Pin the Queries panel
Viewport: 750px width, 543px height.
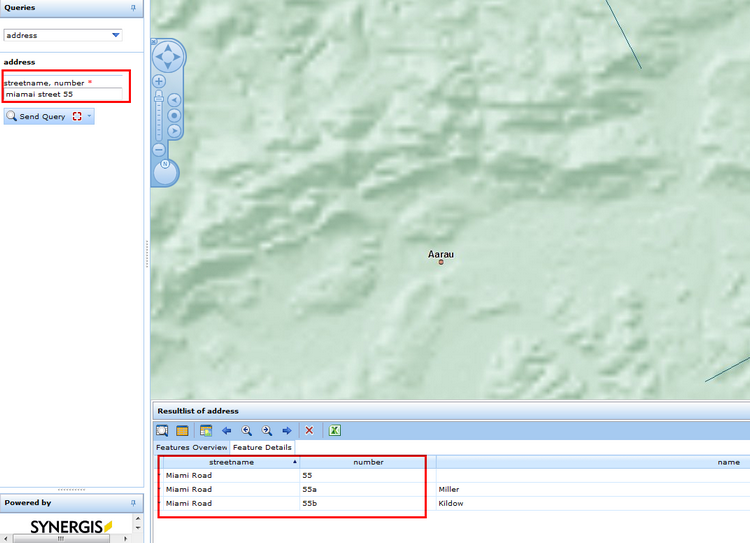133,8
